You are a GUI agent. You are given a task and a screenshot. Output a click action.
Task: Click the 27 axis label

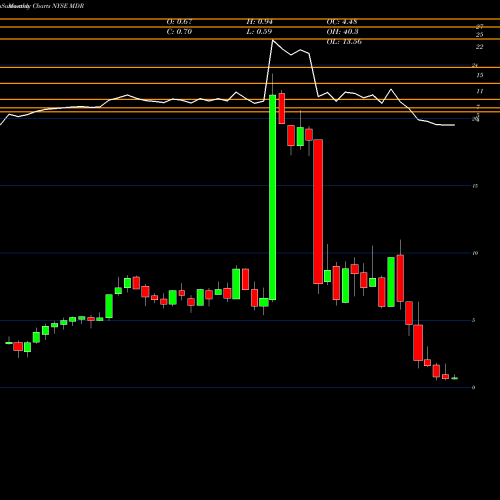click(479, 27)
